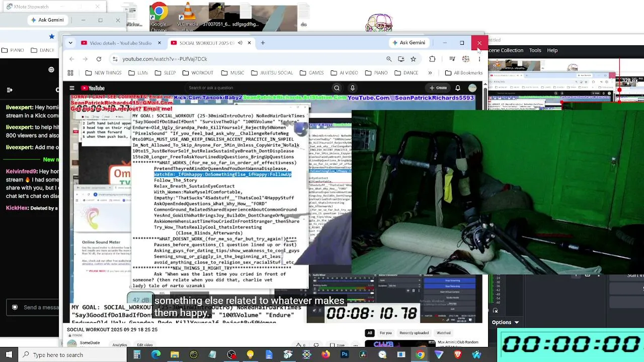Open VLC media player desktop shortcut
The width and height of the screenshot is (644, 362).
(x=188, y=17)
